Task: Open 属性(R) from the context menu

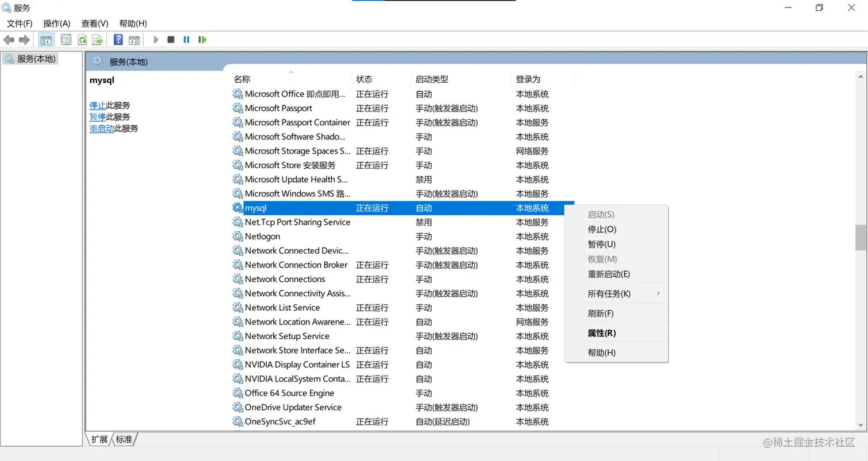Action: [617, 333]
